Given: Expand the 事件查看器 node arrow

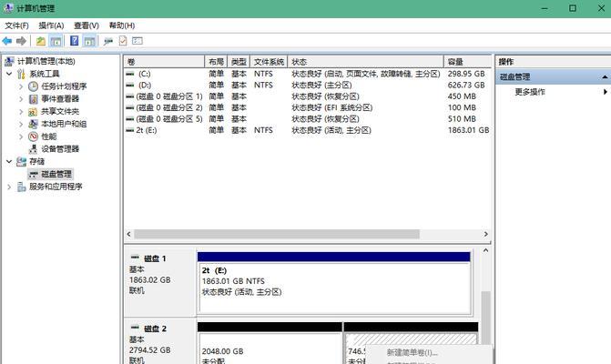Looking at the screenshot, I should pyautogui.click(x=21, y=99).
